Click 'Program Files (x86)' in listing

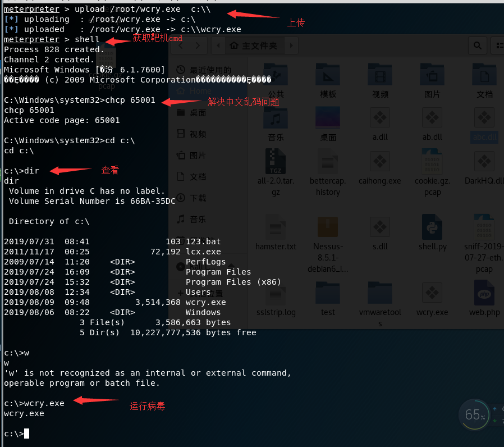(x=233, y=282)
